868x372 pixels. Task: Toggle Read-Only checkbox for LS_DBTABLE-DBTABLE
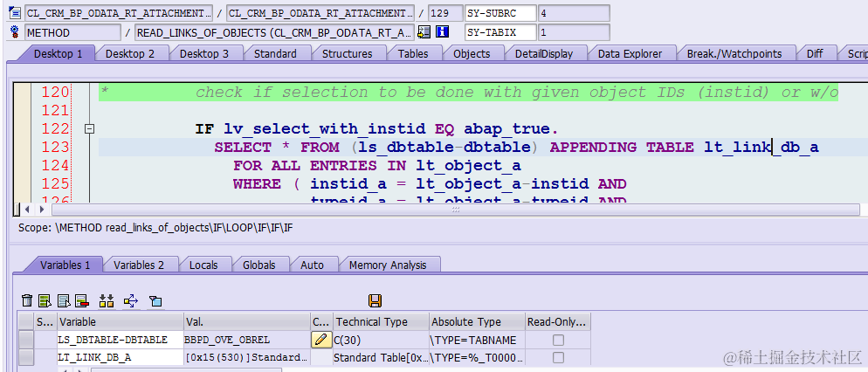coord(559,340)
